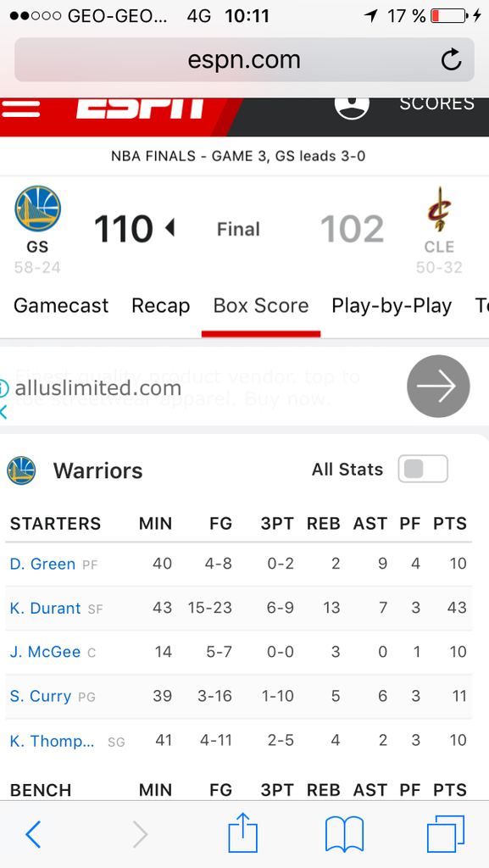Viewport: 489px width, 868px height.
Task: Tap the SCORES header link
Action: pyautogui.click(x=437, y=103)
